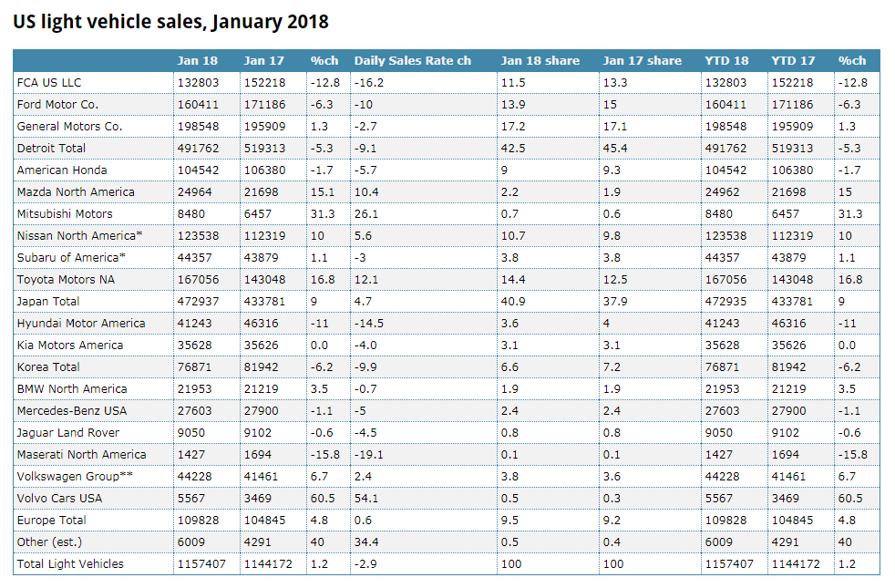Click 'Daily Sales Rate ch' column header
The image size is (895, 588).
coord(412,60)
